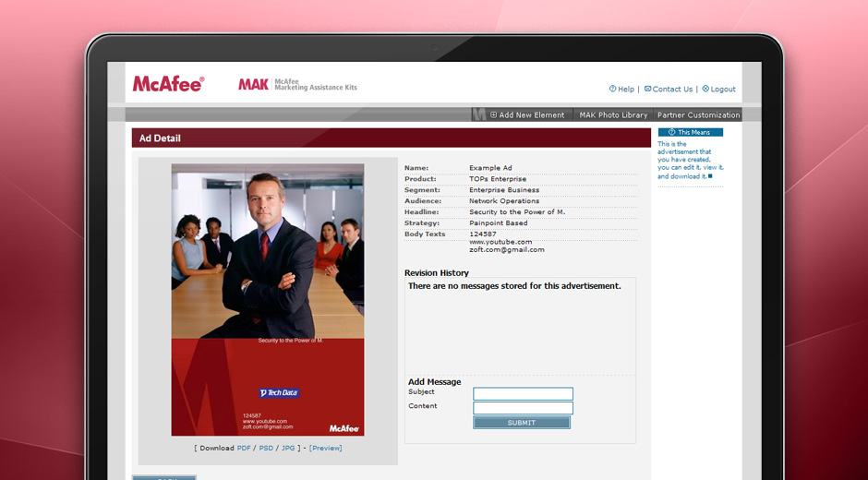Click the 'Enterprise Business' segment value

[504, 190]
